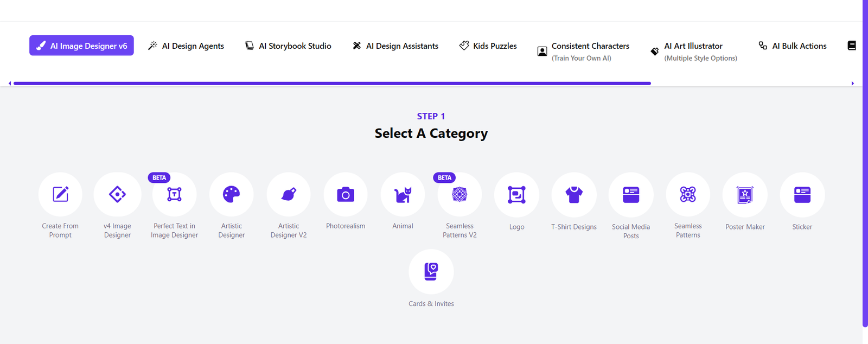
Task: Choose the T-Shirt Designs icon
Action: 574,195
